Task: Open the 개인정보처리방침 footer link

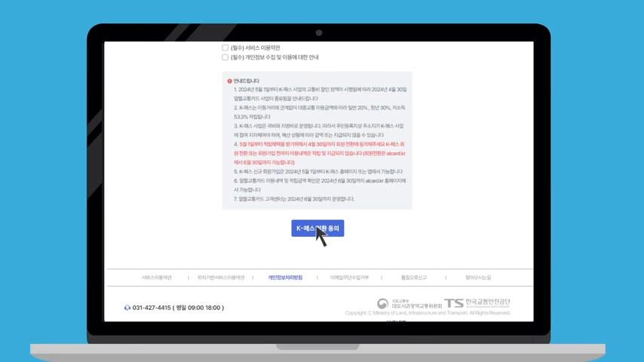Action: pyautogui.click(x=285, y=278)
